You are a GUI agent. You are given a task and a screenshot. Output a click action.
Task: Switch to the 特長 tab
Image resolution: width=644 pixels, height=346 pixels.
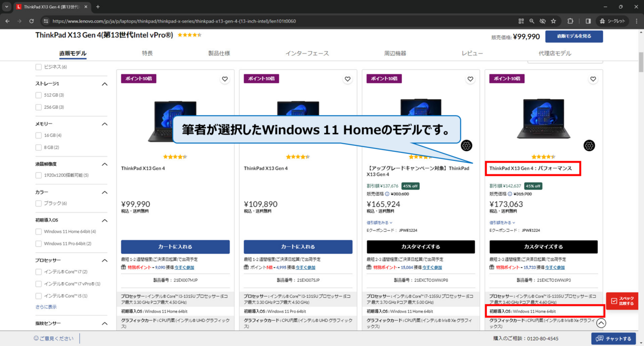147,54
